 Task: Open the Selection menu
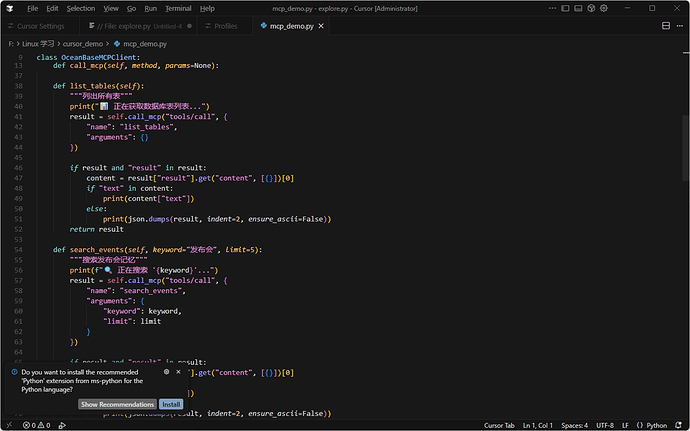[x=81, y=8]
